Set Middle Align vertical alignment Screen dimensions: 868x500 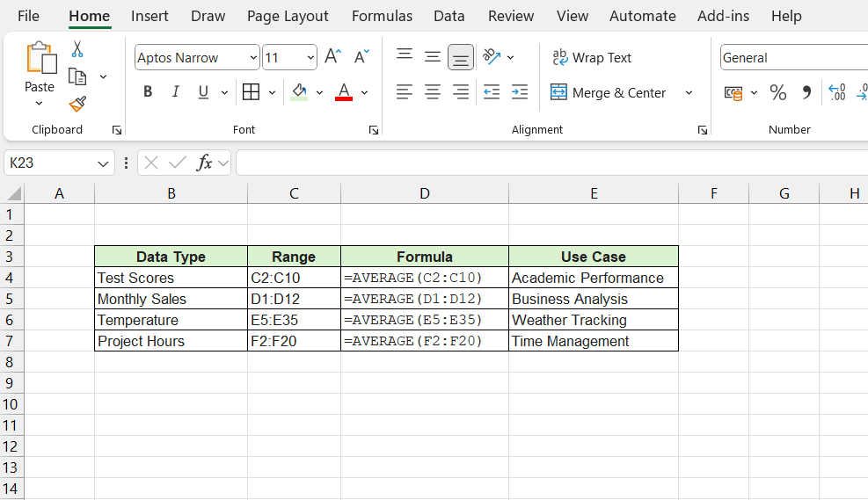click(x=433, y=56)
